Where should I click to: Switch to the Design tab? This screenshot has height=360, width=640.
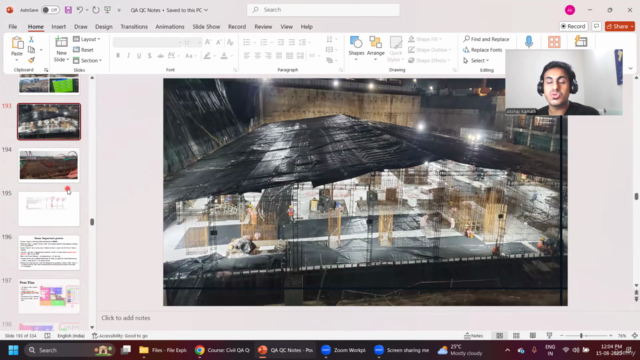point(104,27)
